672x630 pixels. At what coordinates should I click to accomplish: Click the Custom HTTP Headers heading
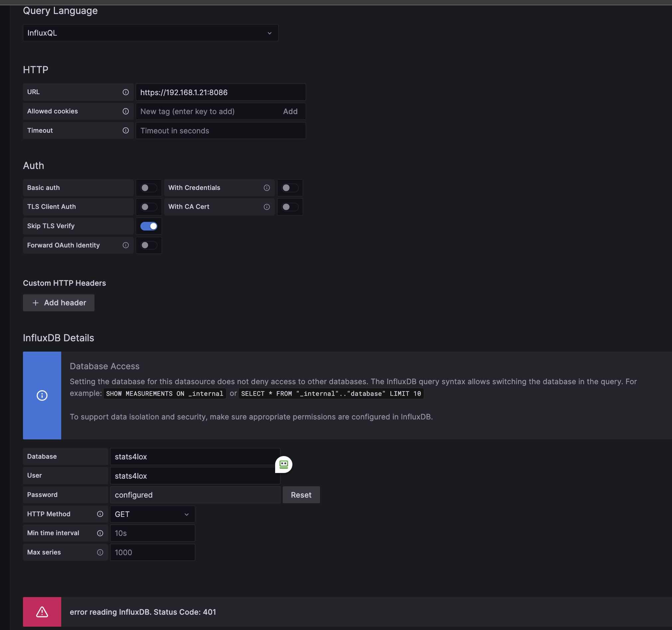64,283
